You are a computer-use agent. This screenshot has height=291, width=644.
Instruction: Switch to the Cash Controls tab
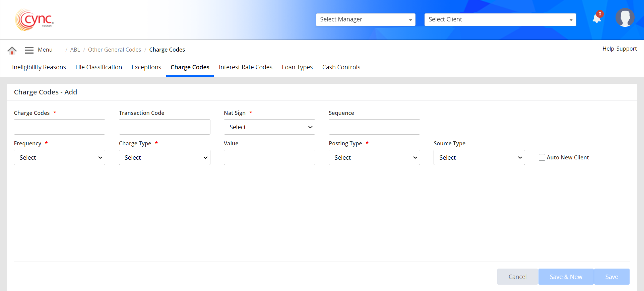[x=341, y=67]
